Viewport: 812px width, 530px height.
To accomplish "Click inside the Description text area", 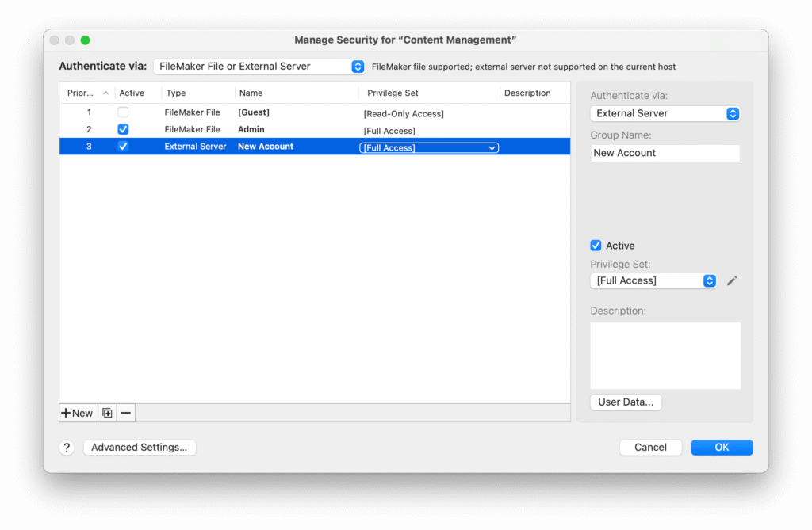I will tap(665, 355).
